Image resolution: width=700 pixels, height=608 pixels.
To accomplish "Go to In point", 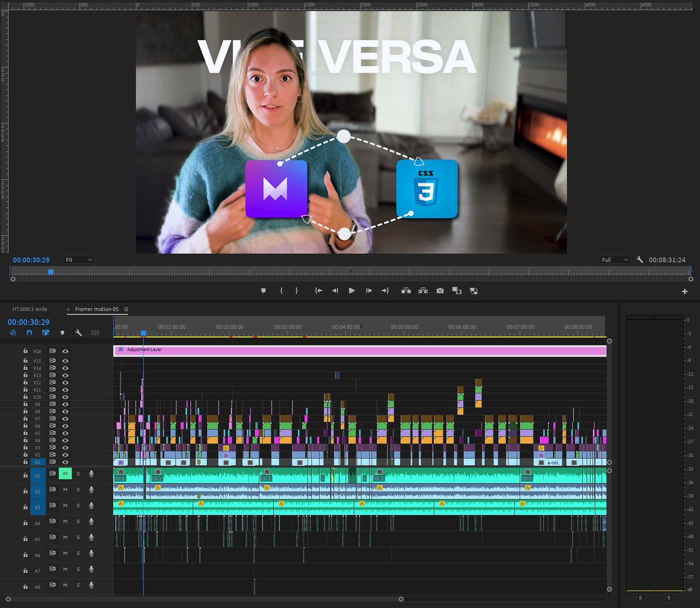I will 318,291.
